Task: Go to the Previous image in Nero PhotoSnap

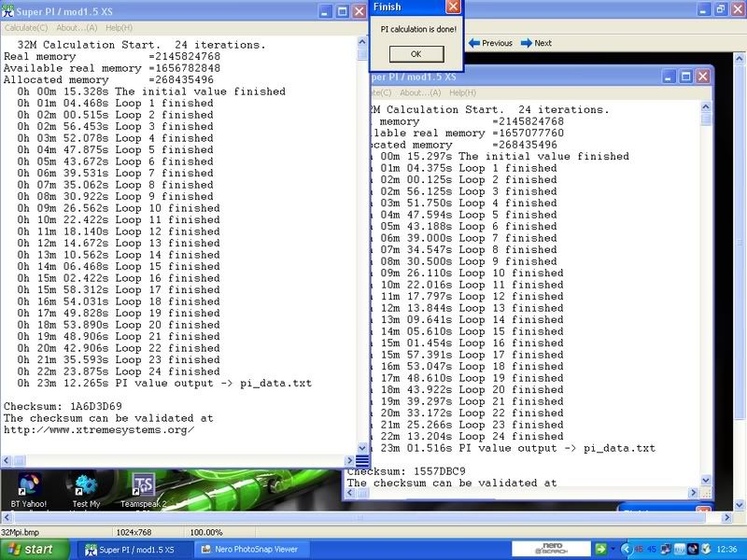Action: coord(490,43)
